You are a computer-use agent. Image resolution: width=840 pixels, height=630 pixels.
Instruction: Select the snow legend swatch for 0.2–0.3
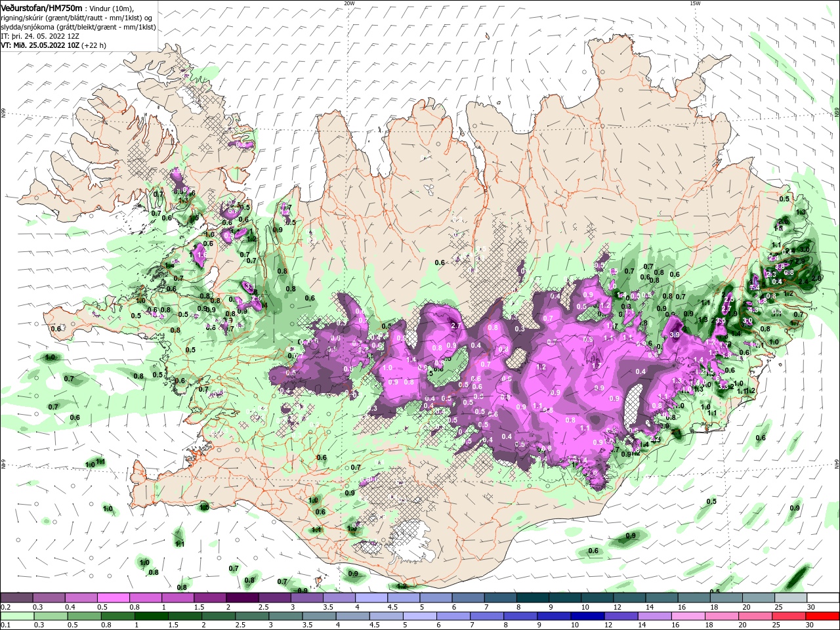16,598
